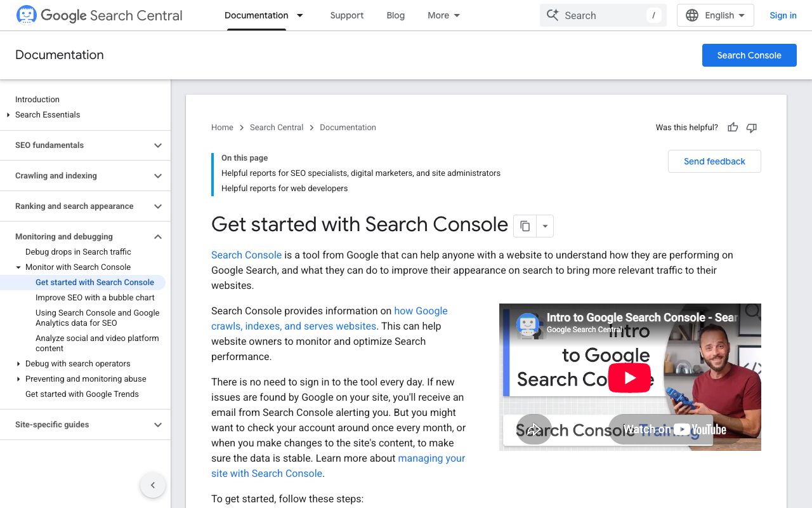The image size is (812, 508).
Task: Open the Blog tab
Action: point(395,15)
